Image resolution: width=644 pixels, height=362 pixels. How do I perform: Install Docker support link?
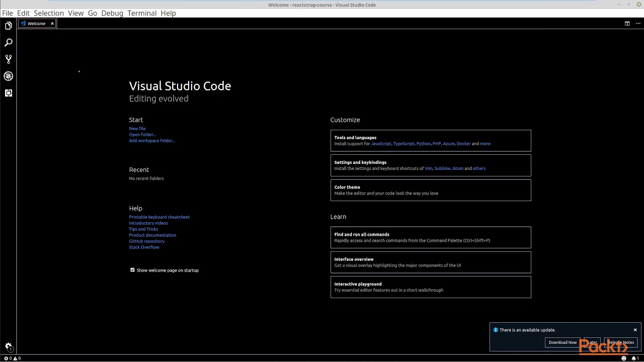463,144
